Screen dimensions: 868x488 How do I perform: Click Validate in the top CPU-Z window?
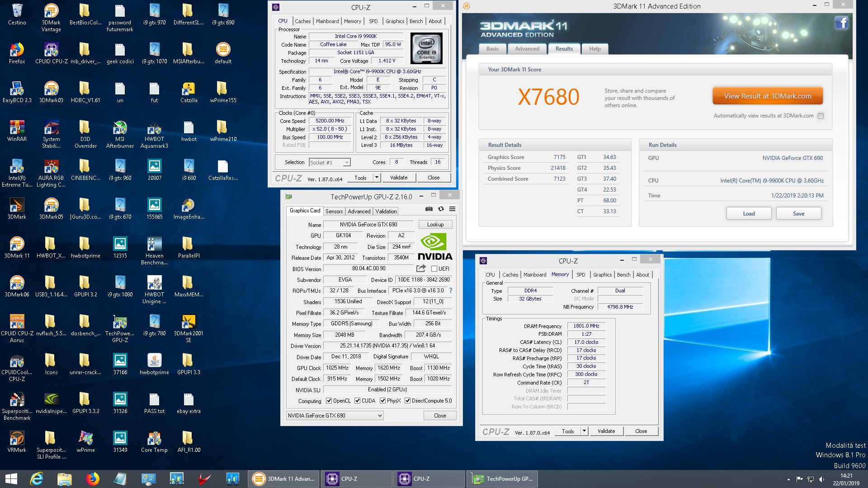click(398, 178)
